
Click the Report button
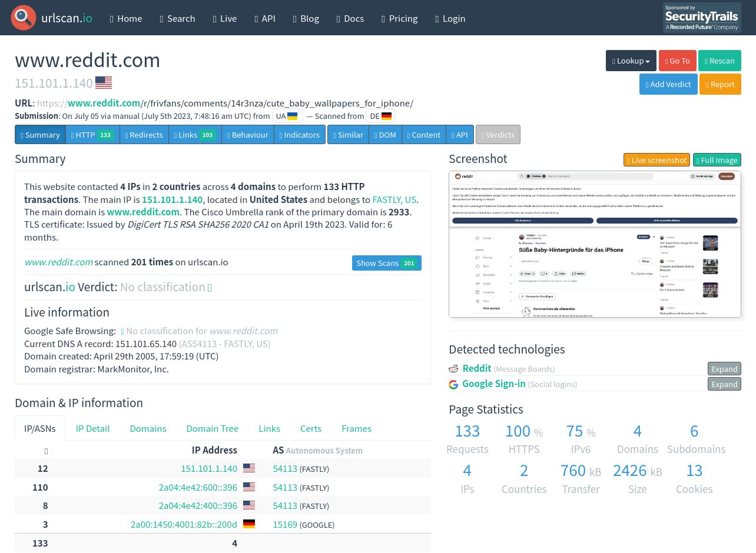pyautogui.click(x=720, y=84)
